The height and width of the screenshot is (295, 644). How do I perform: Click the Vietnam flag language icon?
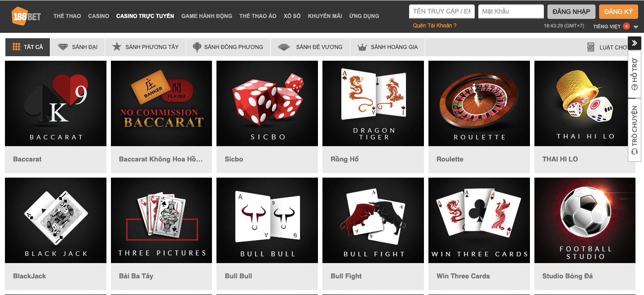coord(626,26)
